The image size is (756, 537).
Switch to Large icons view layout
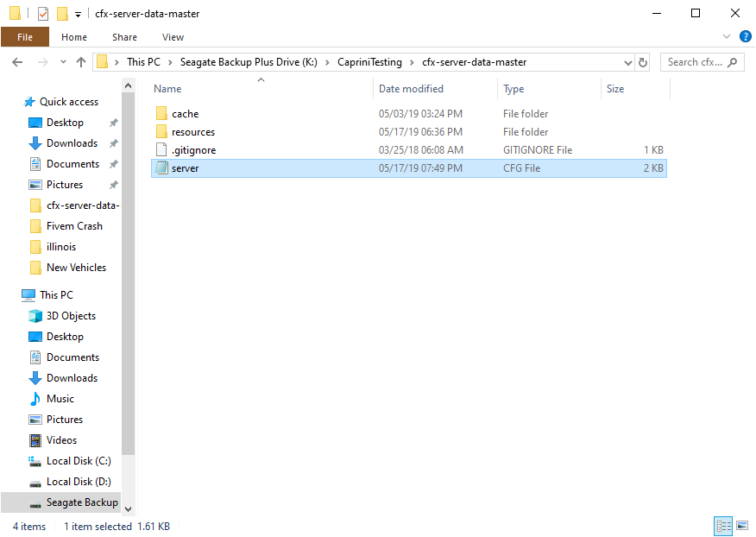pyautogui.click(x=742, y=526)
